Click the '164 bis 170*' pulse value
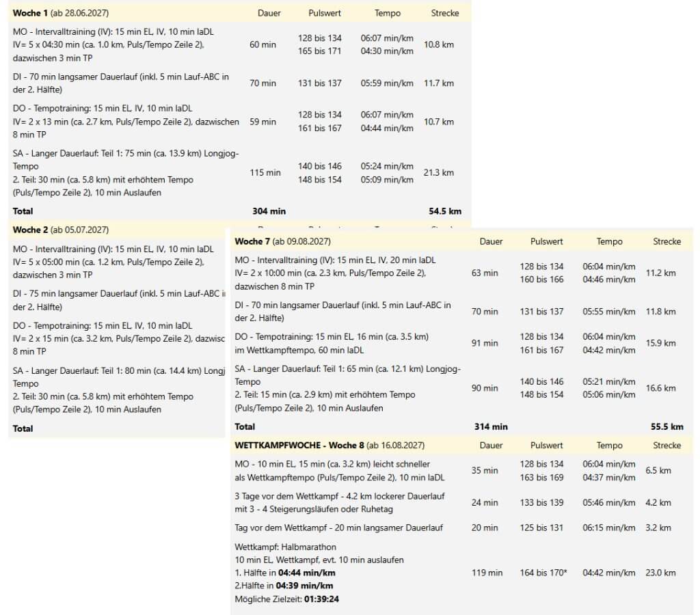Screen dimensions: 700x615 (543, 573)
